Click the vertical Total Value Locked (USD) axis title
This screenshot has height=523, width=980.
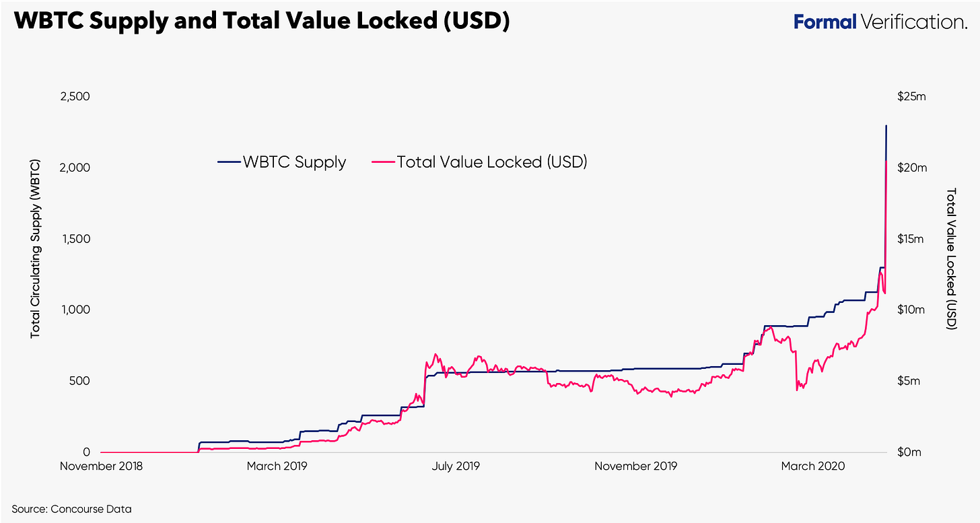point(951,259)
